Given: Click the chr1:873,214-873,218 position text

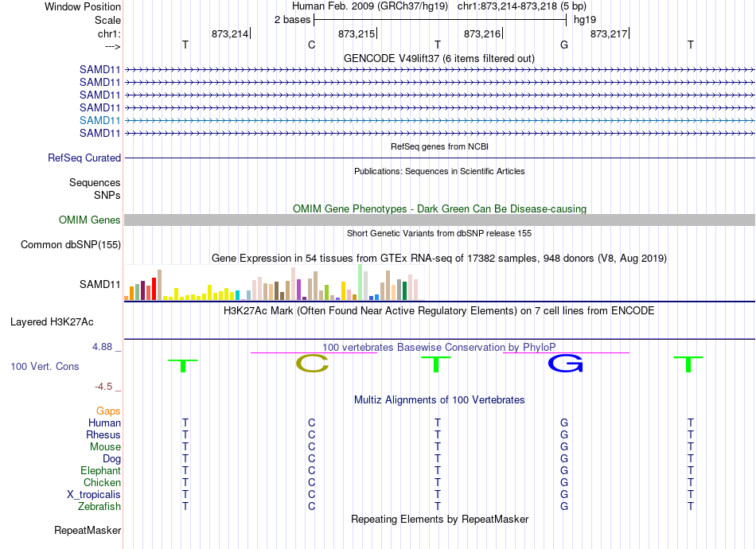Looking at the screenshot, I should tap(522, 6).
